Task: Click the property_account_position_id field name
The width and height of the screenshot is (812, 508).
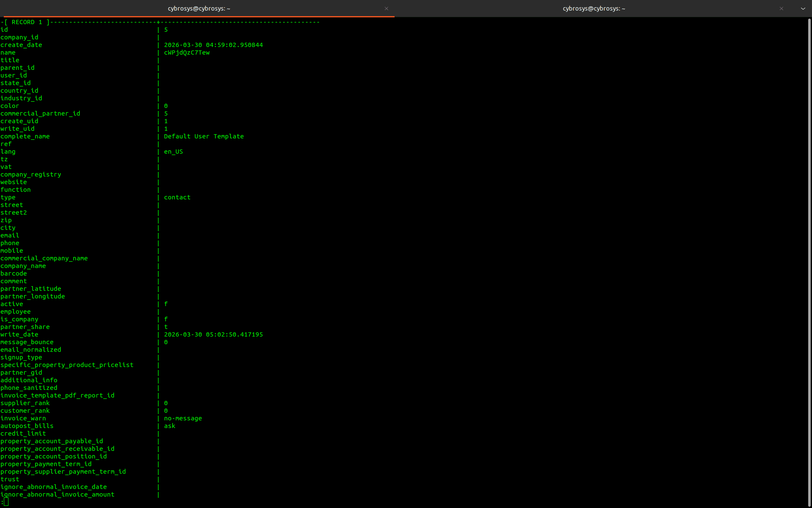Action: (54, 456)
